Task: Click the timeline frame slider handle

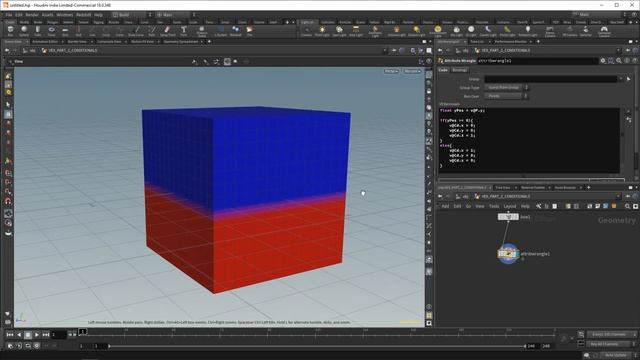Action: tap(82, 332)
